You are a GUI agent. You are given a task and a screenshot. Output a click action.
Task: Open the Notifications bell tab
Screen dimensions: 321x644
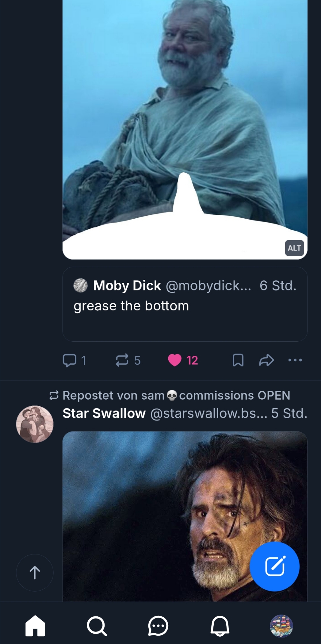click(x=220, y=626)
